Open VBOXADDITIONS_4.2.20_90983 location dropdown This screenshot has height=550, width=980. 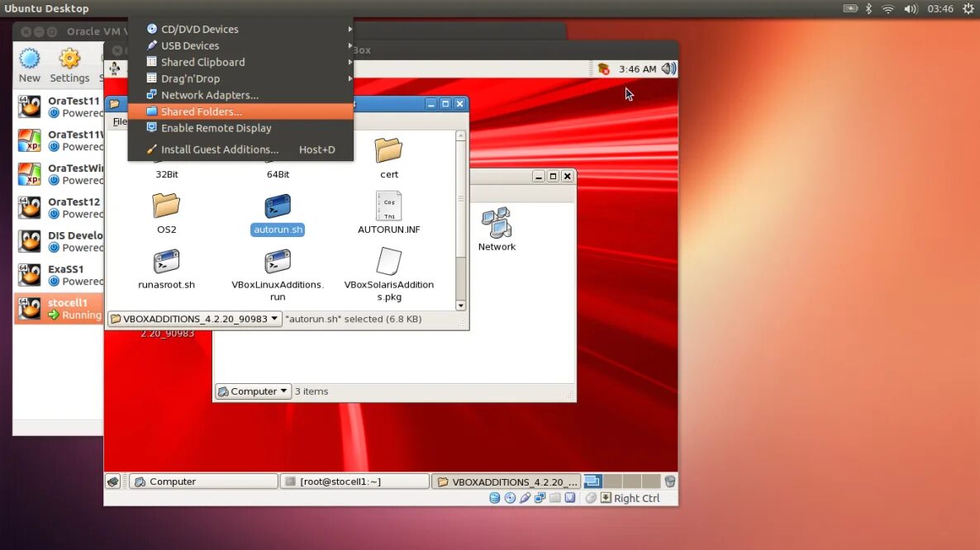[x=194, y=319]
